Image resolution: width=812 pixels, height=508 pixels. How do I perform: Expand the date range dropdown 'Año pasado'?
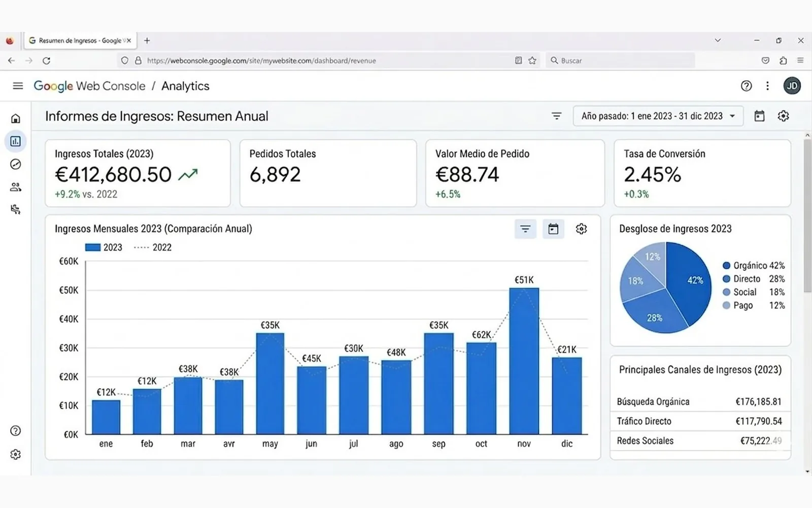click(658, 116)
